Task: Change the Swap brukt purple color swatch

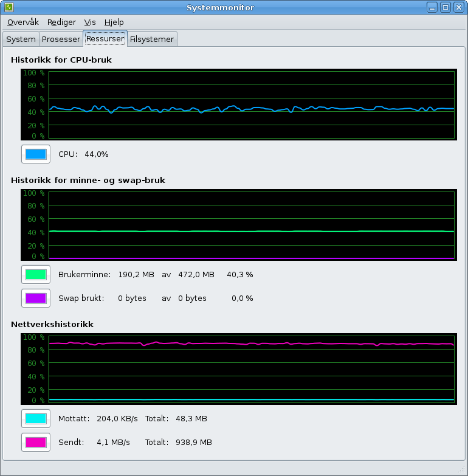Action: 36,298
